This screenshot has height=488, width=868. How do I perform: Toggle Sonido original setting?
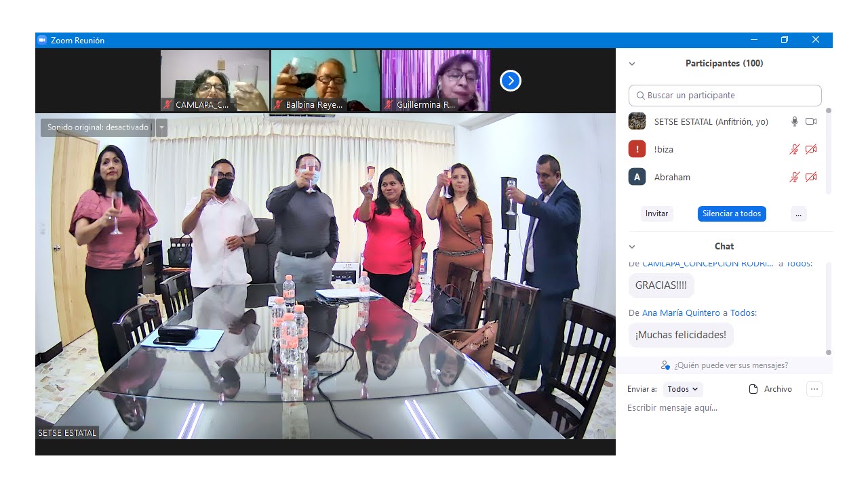pos(98,127)
